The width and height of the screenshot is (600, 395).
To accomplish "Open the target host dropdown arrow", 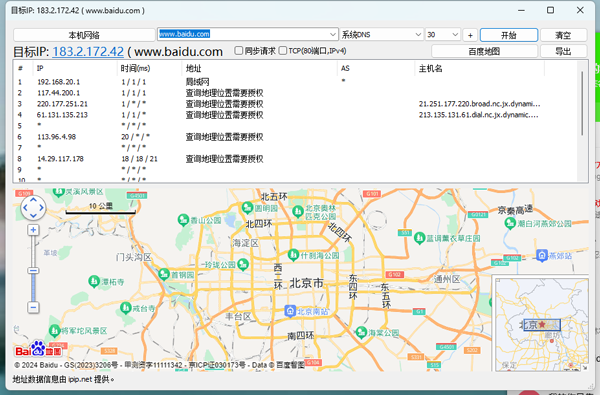I will [333, 34].
